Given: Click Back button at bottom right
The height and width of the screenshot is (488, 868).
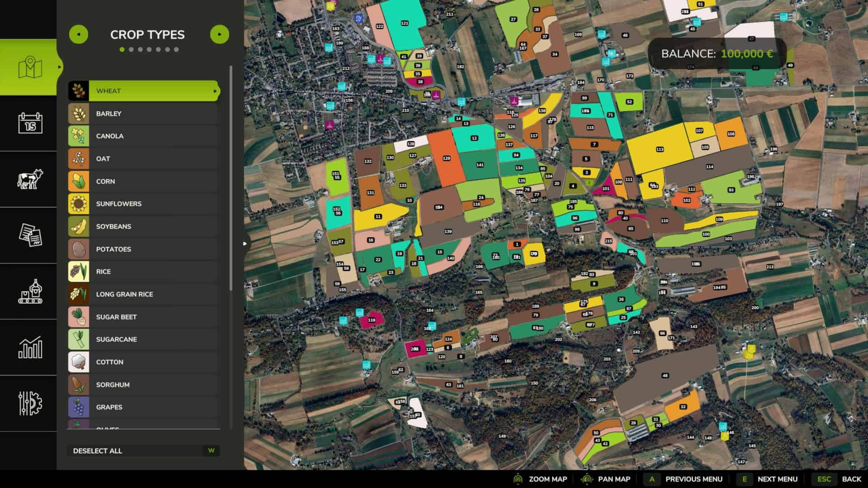Looking at the screenshot, I should pos(851,479).
